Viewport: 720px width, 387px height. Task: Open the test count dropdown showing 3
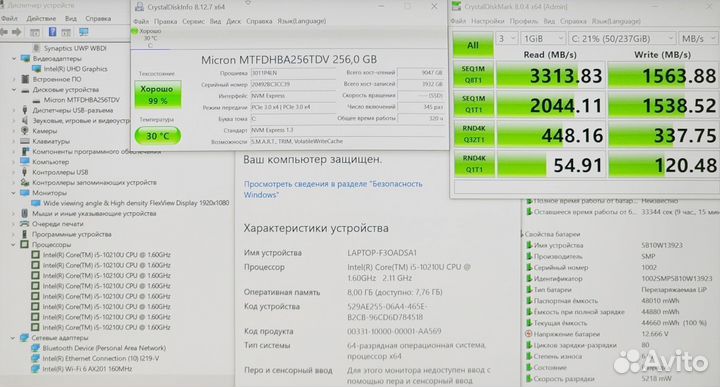[x=507, y=39]
